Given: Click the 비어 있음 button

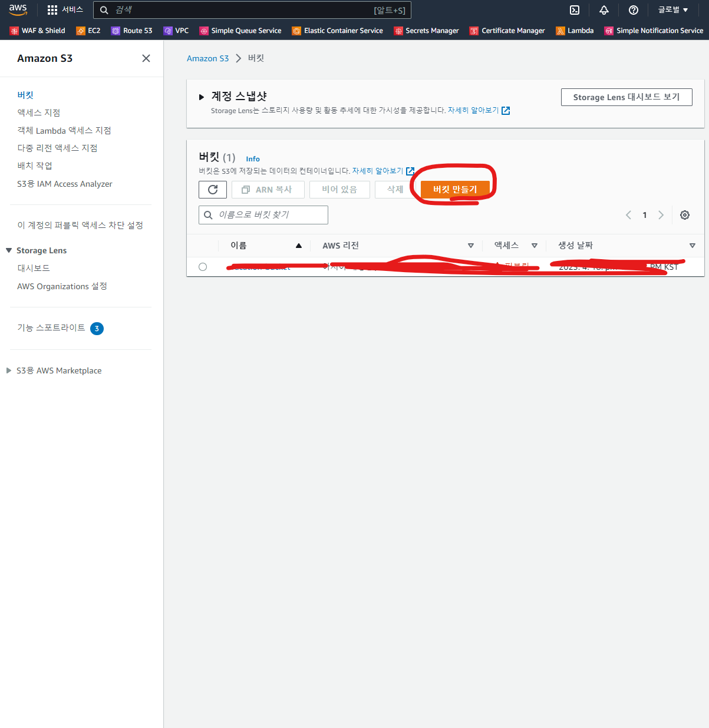Looking at the screenshot, I should point(339,190).
